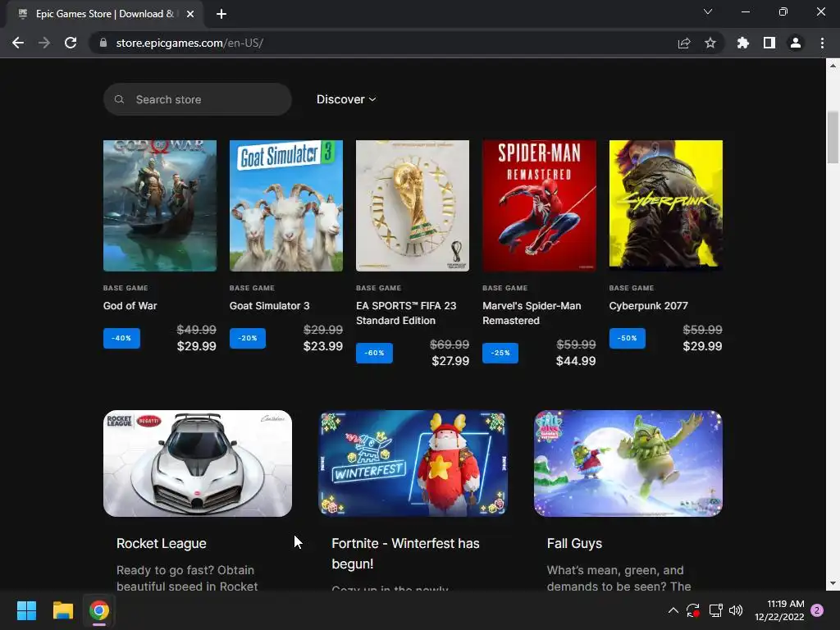
Task: View site info via lock icon
Action: 103,43
